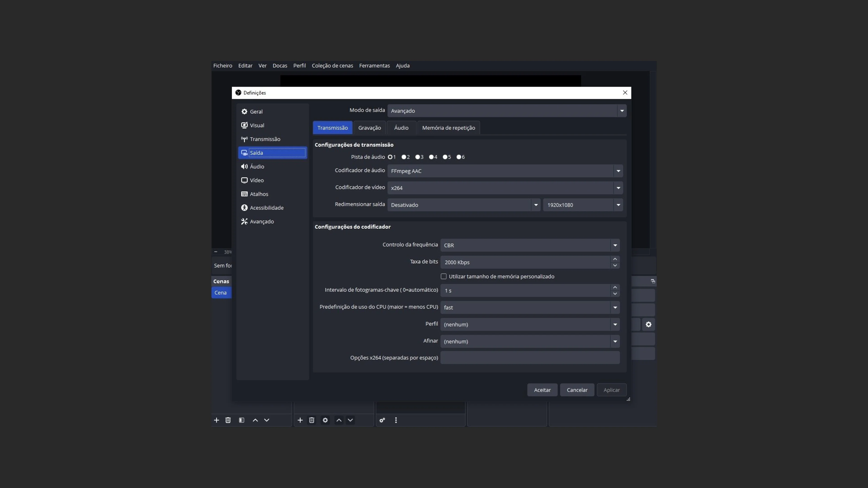
Task: Add a new scene with plus icon
Action: pyautogui.click(x=216, y=420)
